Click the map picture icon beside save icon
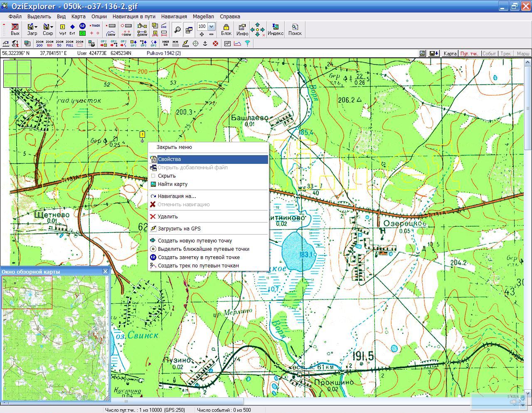This screenshot has height=413, width=532. 422,53
